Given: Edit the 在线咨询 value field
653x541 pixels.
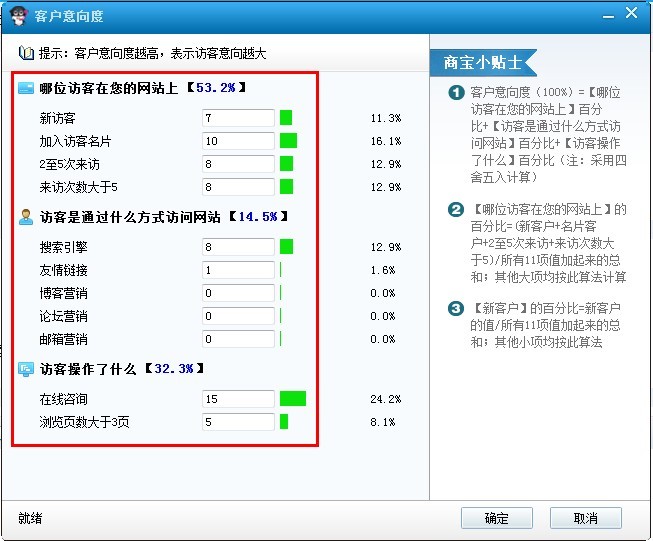Looking at the screenshot, I should tap(238, 399).
